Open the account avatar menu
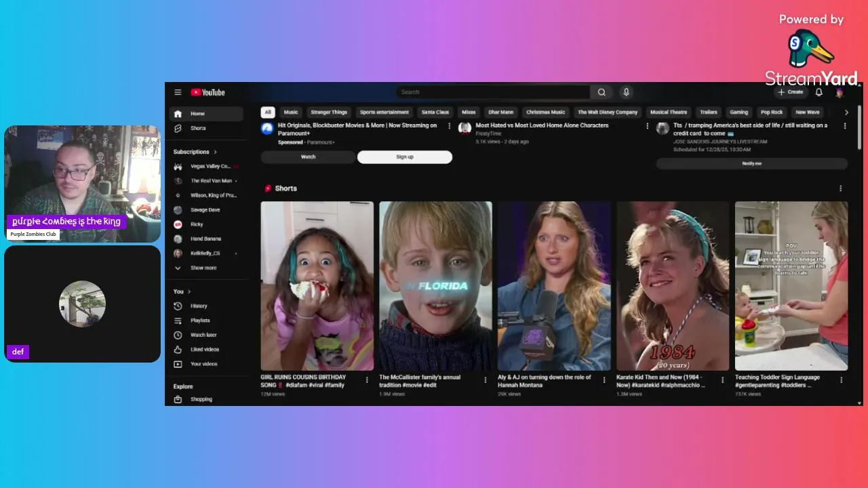The width and height of the screenshot is (868, 488). (840, 92)
